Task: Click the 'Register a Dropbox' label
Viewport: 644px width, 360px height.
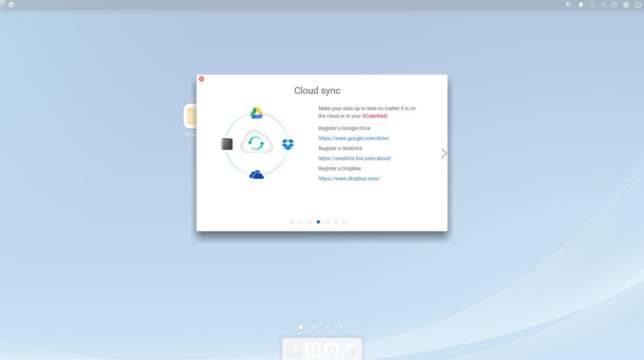Action: coord(339,169)
